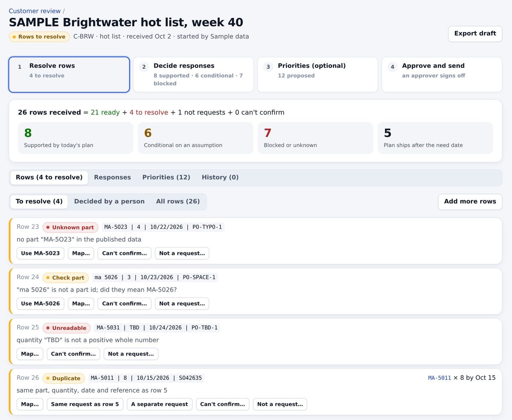Click the Add more rows button
Image resolution: width=512 pixels, height=420 pixels.
coord(470,201)
